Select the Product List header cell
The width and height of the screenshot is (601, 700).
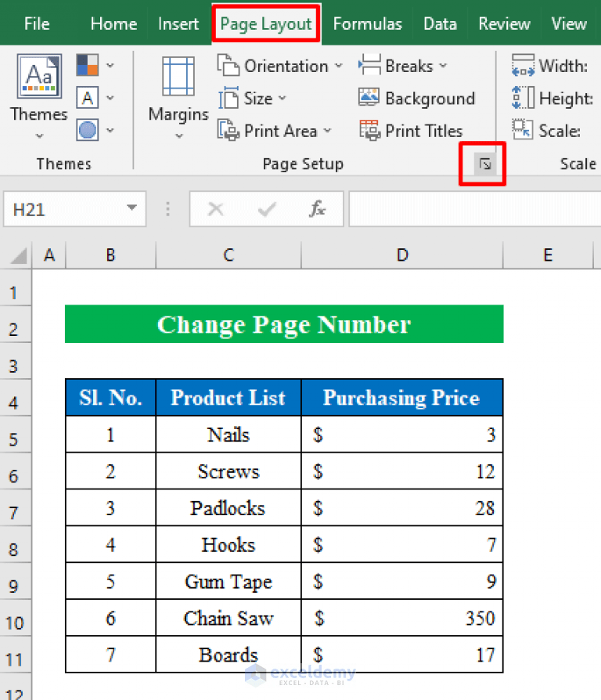pyautogui.click(x=229, y=397)
